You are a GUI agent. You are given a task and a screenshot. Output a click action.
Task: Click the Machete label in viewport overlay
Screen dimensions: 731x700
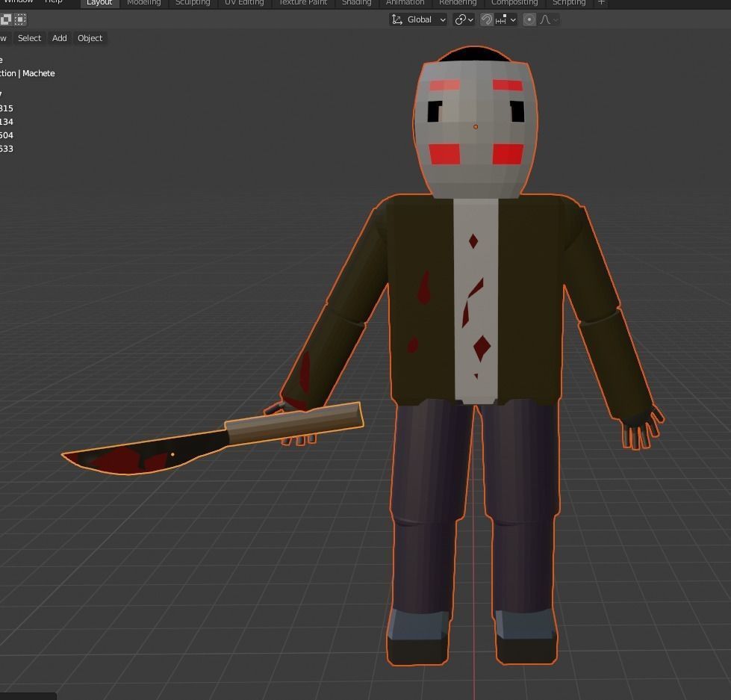coord(38,73)
